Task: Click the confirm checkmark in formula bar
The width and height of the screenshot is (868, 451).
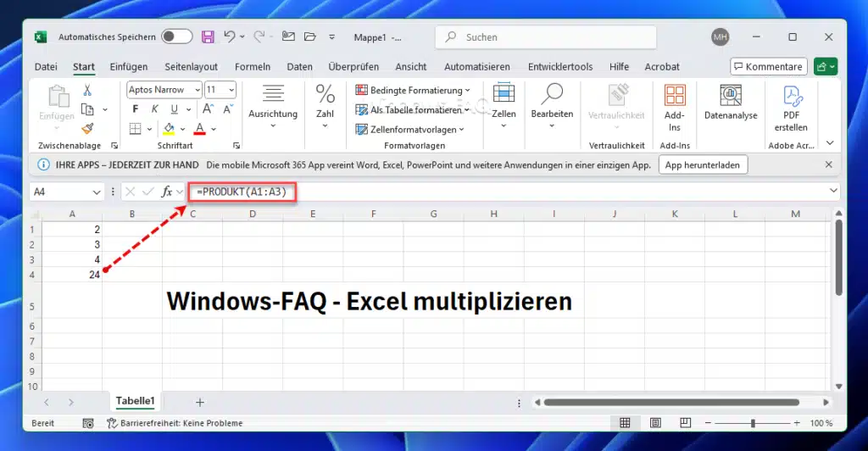Action: [147, 192]
